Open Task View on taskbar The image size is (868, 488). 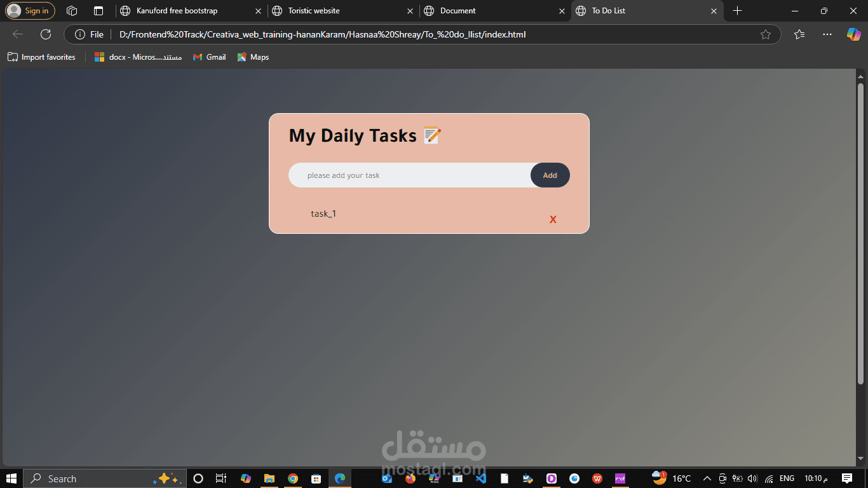pos(220,478)
